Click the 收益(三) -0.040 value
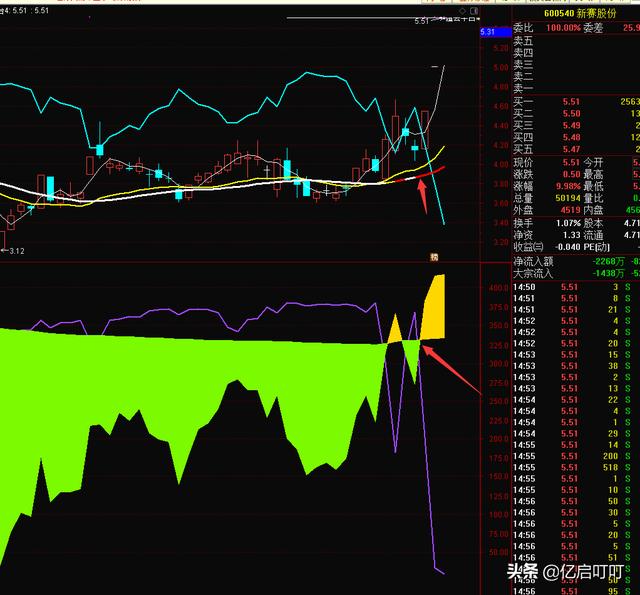Viewport: 640px width, 595px height. 567,247
